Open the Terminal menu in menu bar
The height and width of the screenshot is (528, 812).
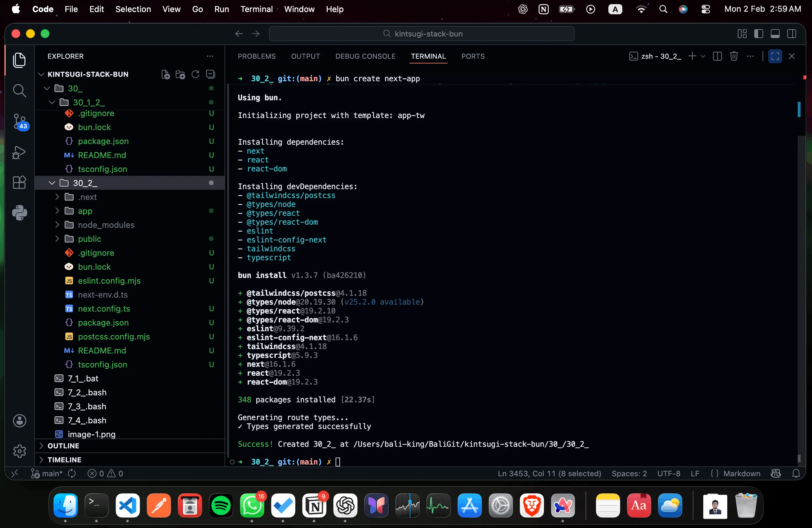click(256, 9)
